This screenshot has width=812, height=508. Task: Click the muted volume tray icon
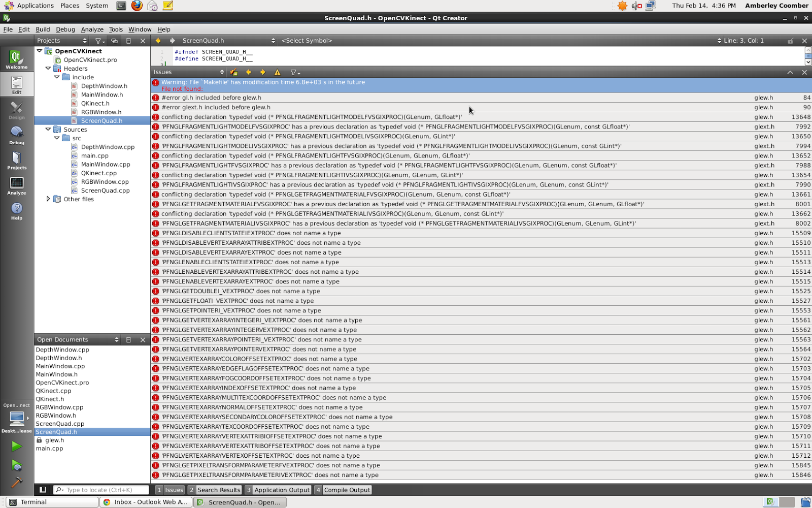pos(636,6)
